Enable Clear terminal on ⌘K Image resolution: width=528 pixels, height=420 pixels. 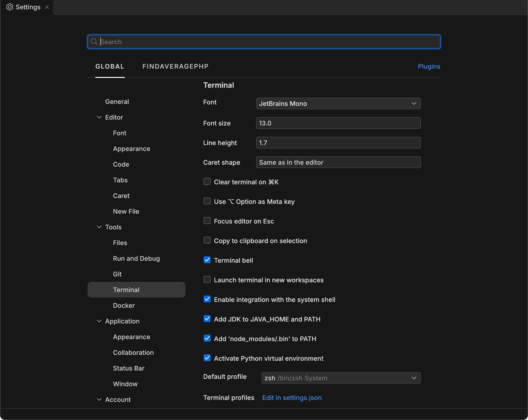[207, 181]
